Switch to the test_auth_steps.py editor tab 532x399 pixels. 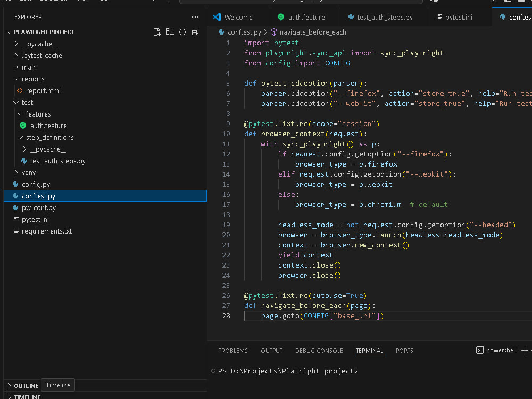click(x=385, y=17)
